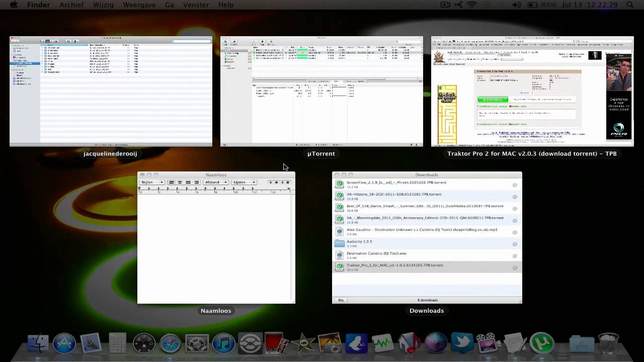This screenshot has height=362, width=644.
Task: Open TextEdit pen-and-paper dock icon
Action: pos(515,343)
